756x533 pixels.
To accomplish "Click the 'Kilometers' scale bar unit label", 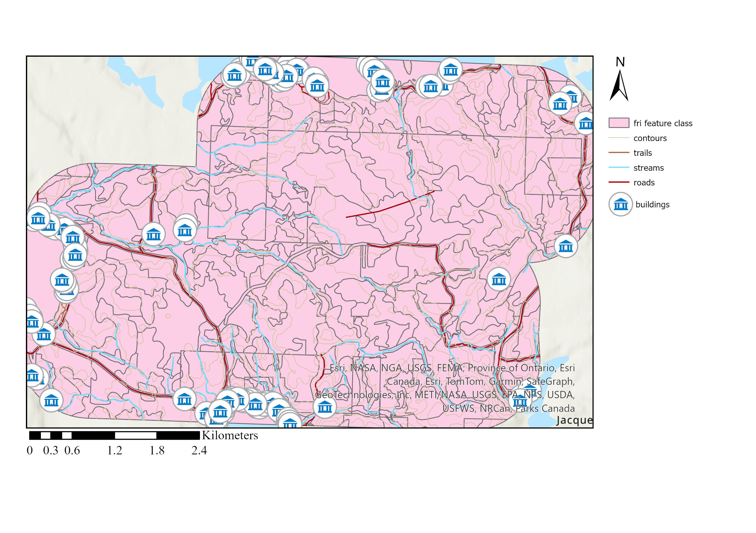I will click(x=230, y=435).
